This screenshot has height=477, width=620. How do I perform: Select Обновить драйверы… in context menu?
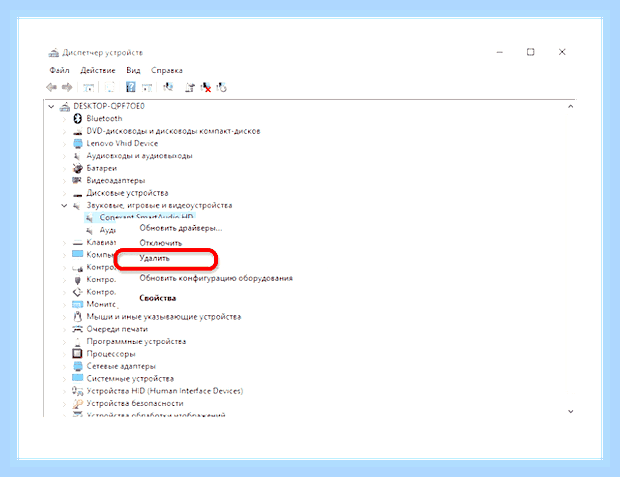(x=181, y=228)
